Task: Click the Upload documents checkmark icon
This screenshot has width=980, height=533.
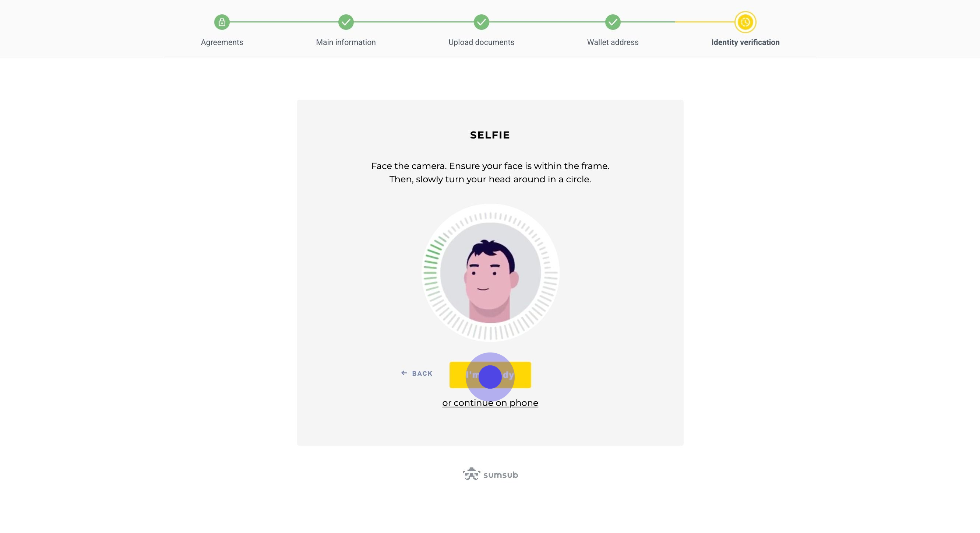Action: coord(481,22)
